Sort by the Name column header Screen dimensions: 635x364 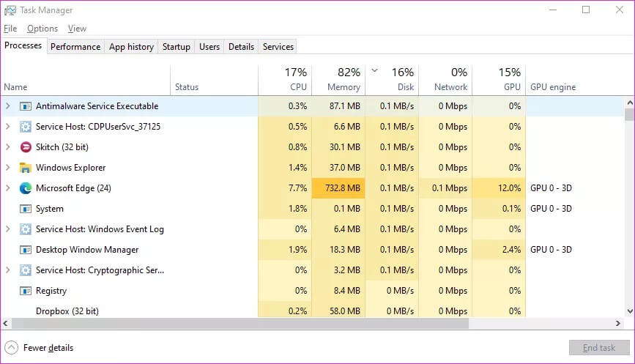click(x=85, y=80)
